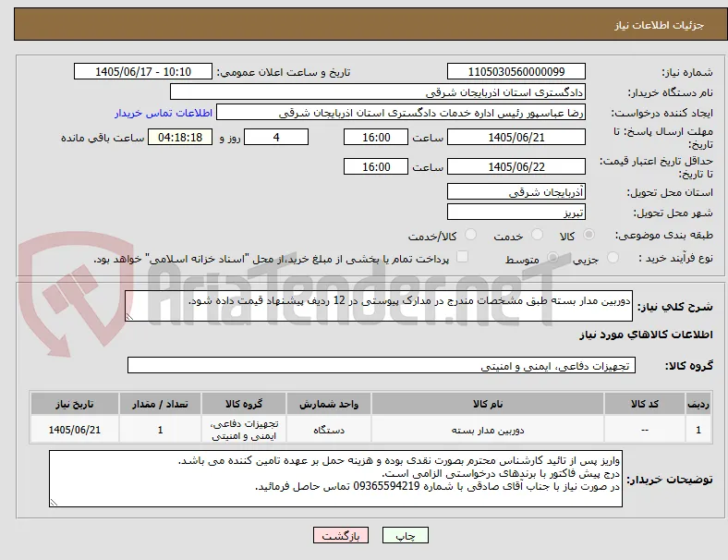This screenshot has width=728, height=560.
Task: Select the کالا/خدمت radio button
Action: click(x=470, y=235)
